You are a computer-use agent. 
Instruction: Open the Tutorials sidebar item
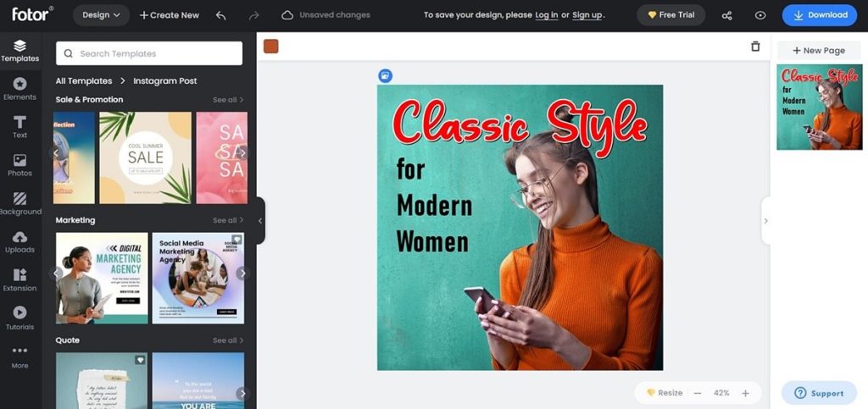(20, 319)
